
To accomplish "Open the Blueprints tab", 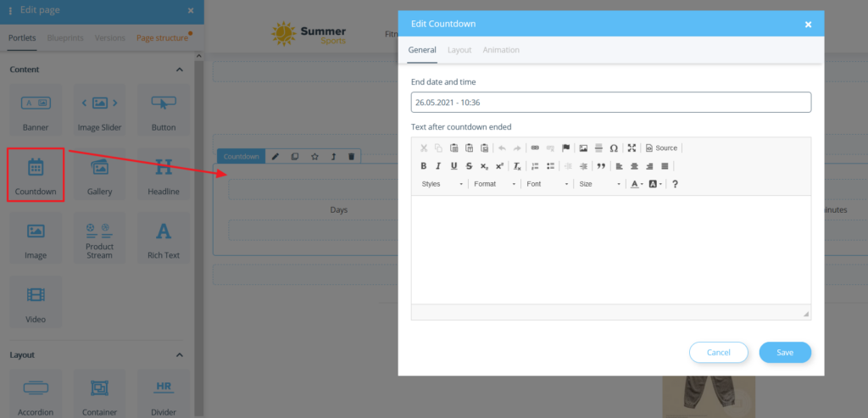I will [65, 38].
